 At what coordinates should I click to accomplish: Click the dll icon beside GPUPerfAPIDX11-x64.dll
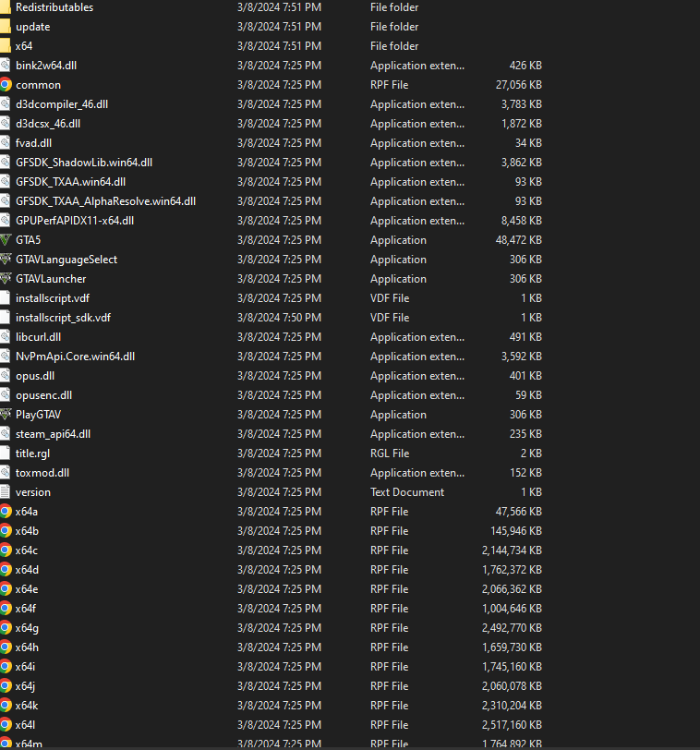pos(5,221)
